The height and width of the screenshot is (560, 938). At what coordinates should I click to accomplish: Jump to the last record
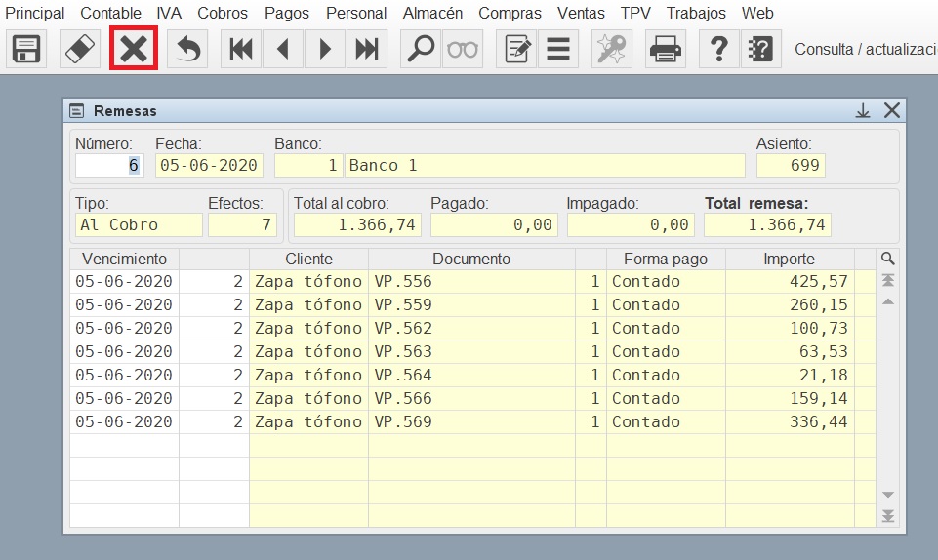tap(367, 49)
